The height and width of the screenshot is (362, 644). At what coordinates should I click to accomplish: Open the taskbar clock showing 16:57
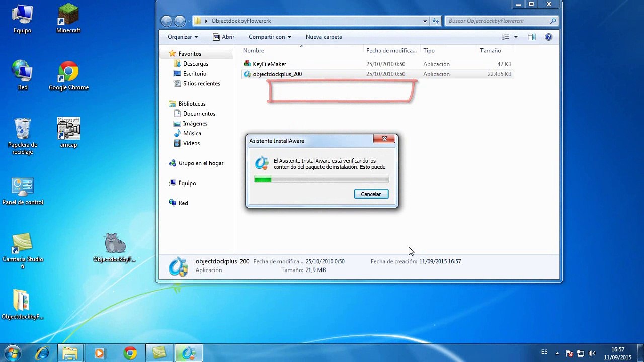pos(618,353)
